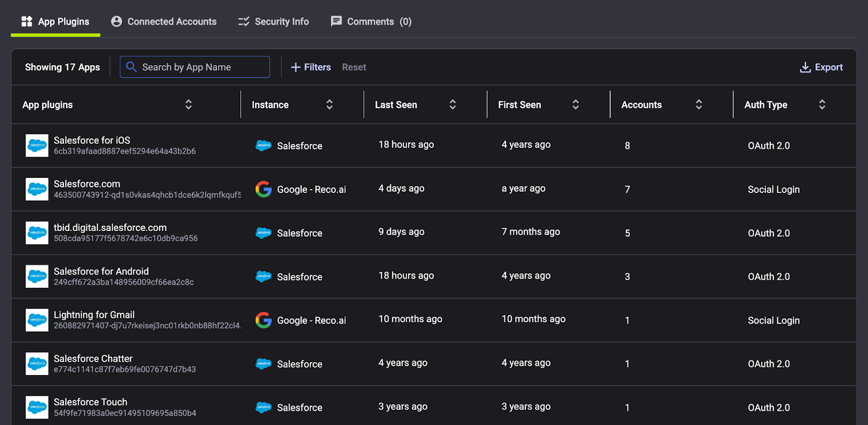Select ID 6cb319afaad8887eef5294e64a43b2b6
Screen dimensions: 868x425
[125, 151]
